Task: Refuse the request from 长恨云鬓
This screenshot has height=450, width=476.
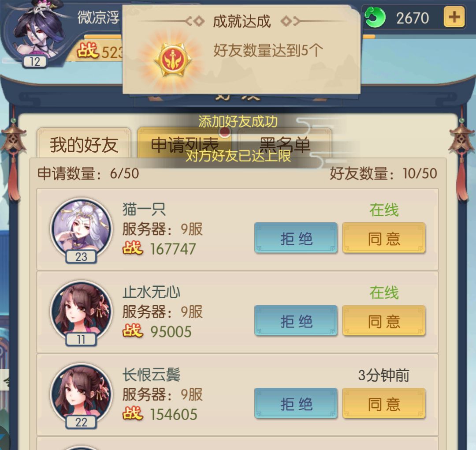Action: tap(296, 403)
